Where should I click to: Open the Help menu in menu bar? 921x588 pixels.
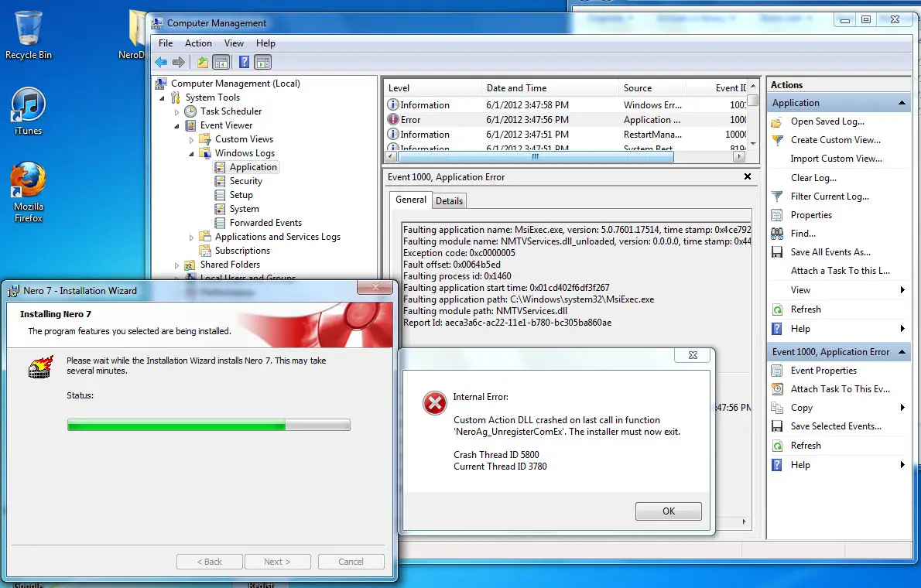(x=265, y=43)
